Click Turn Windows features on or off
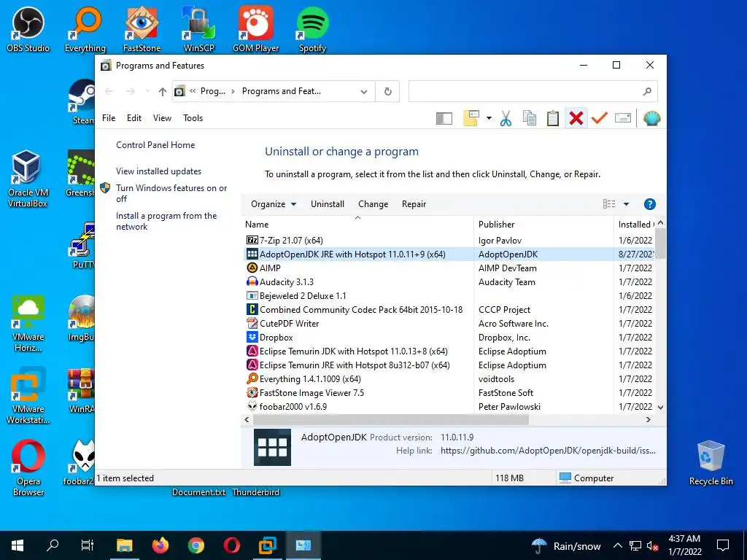This screenshot has width=747, height=560. (x=171, y=193)
